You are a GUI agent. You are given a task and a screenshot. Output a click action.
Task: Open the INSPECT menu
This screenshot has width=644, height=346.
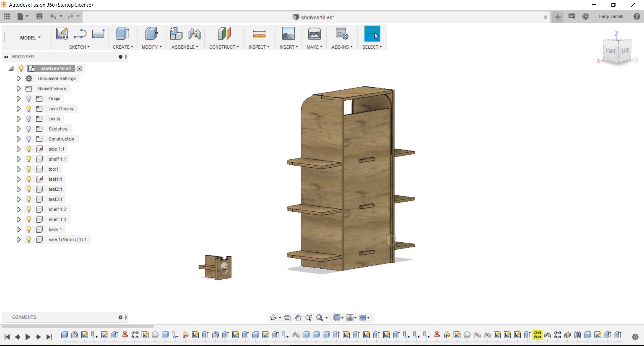pos(259,47)
